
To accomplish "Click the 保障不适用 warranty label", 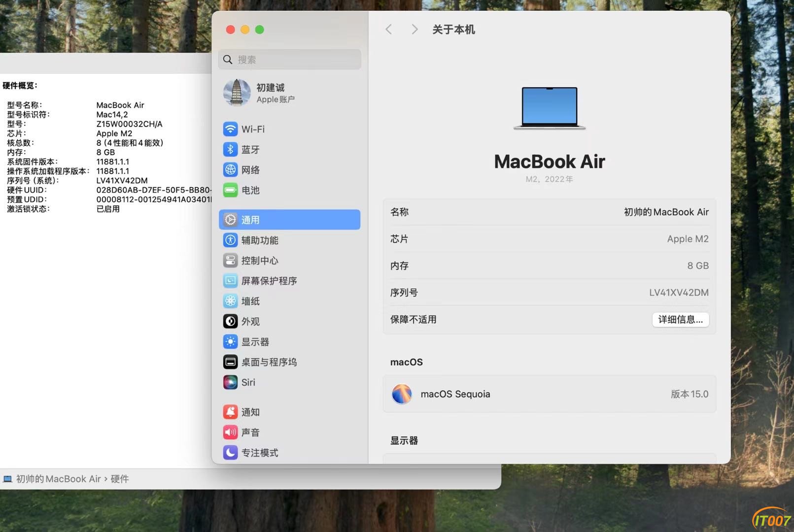I will [414, 319].
